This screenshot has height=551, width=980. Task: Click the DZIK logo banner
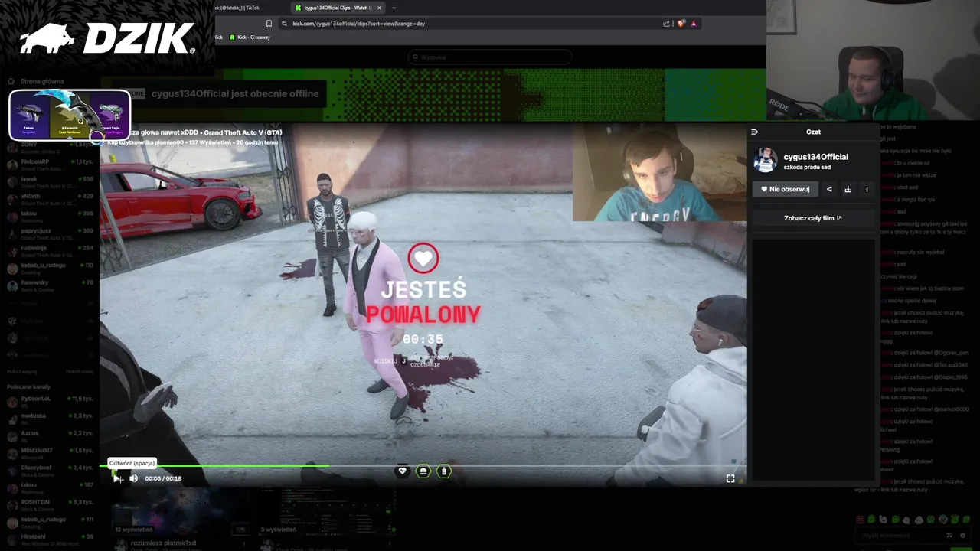107,39
